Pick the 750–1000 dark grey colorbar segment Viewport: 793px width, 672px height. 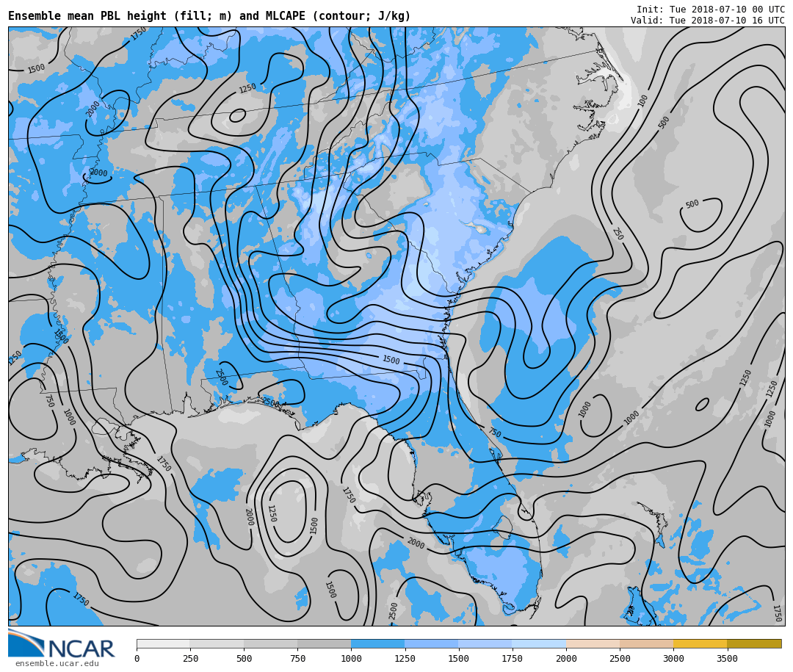325,643
